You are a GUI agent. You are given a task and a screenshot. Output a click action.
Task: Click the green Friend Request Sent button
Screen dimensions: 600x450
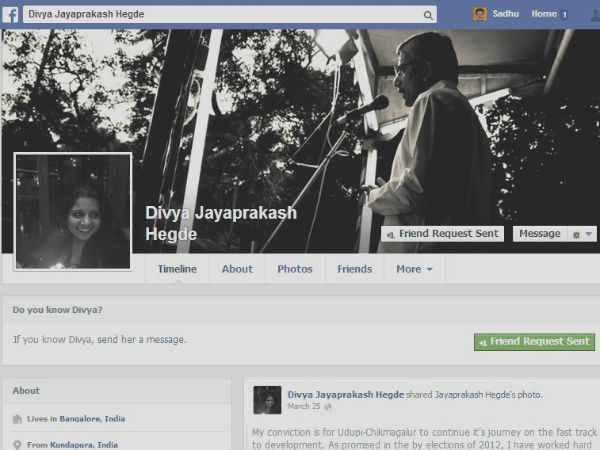(x=534, y=341)
